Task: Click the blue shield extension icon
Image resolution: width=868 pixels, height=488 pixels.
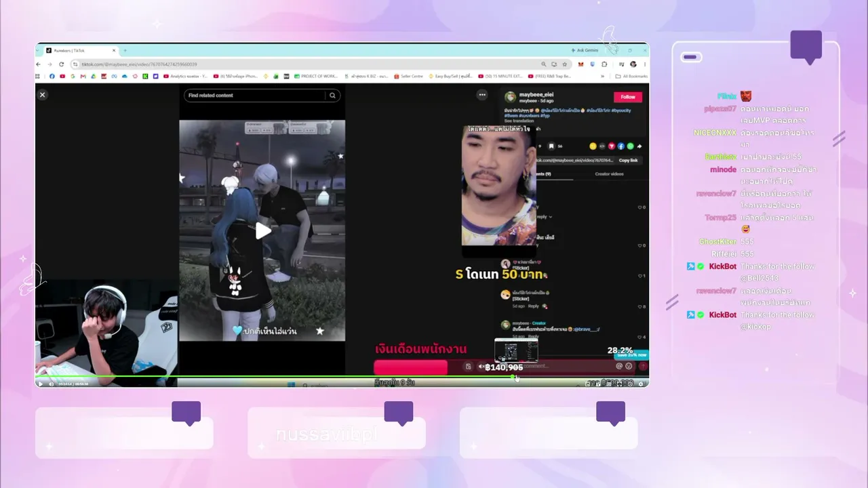Action: click(x=593, y=64)
